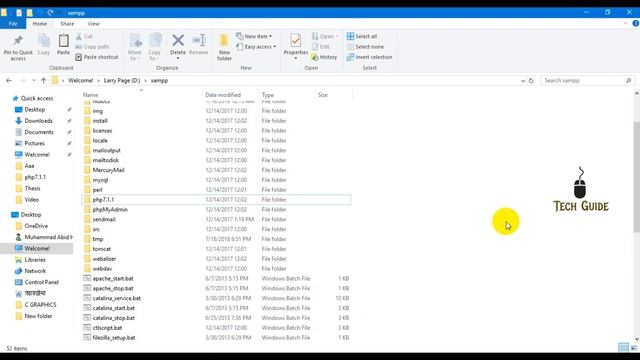
Task: Sort by Date modified column
Action: pos(230,95)
